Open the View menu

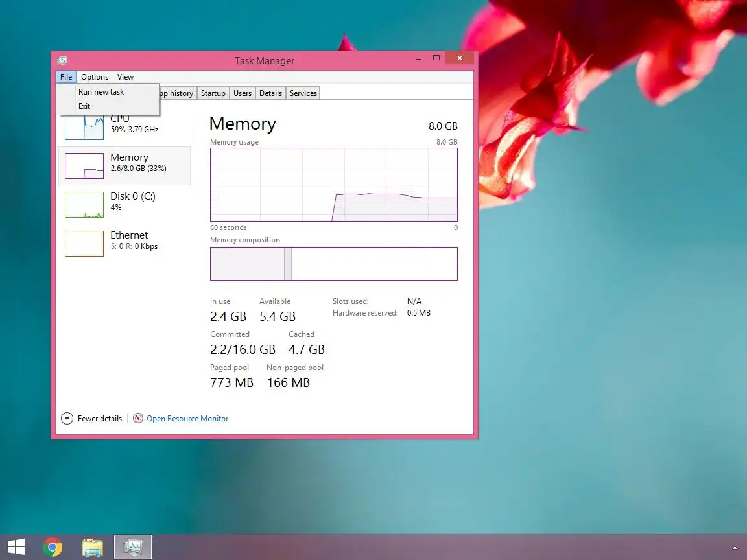[125, 77]
